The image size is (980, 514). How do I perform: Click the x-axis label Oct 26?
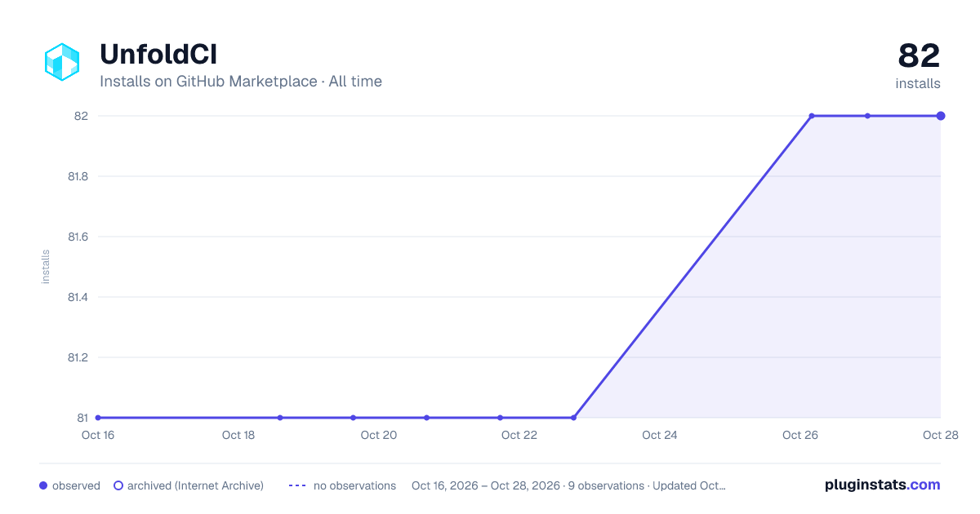800,435
